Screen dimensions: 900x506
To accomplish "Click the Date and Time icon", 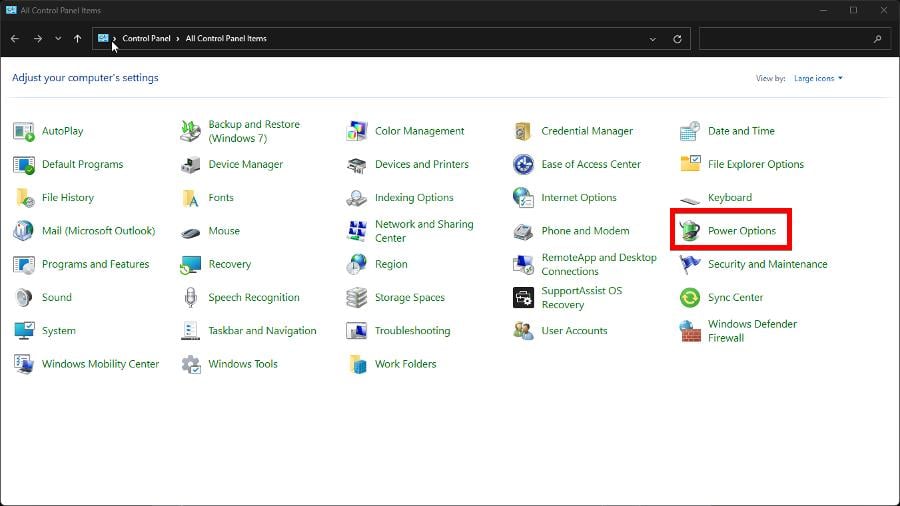I will (690, 131).
